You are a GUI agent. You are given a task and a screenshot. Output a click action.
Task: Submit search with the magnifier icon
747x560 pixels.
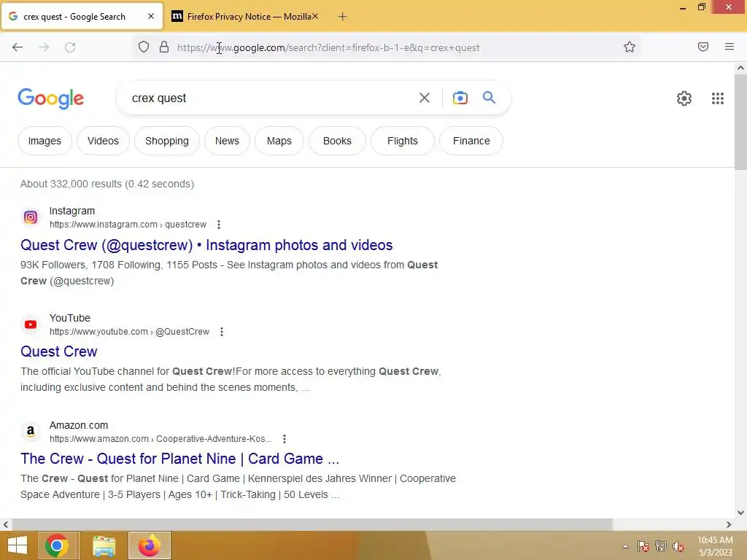(x=489, y=98)
